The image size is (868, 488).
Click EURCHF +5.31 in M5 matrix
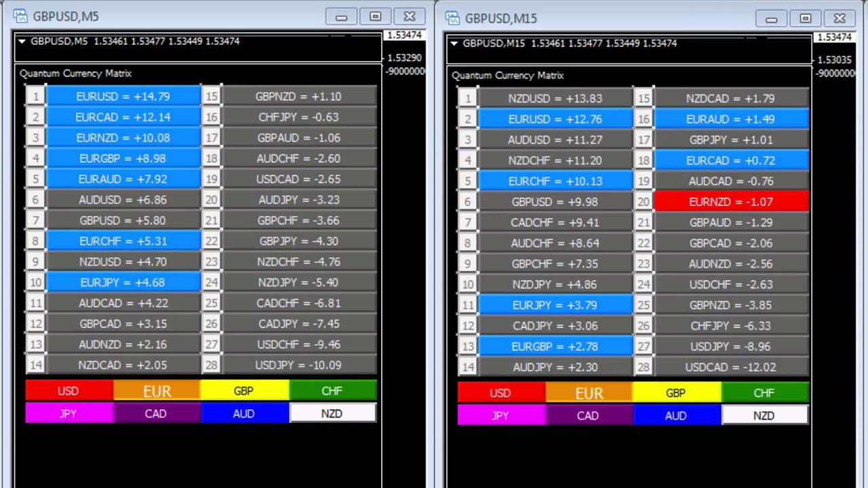point(123,241)
